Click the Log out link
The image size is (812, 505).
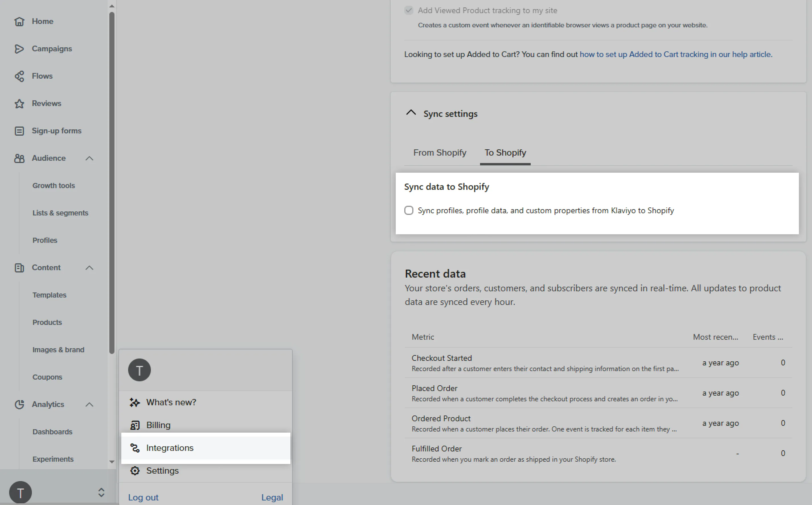click(x=143, y=497)
